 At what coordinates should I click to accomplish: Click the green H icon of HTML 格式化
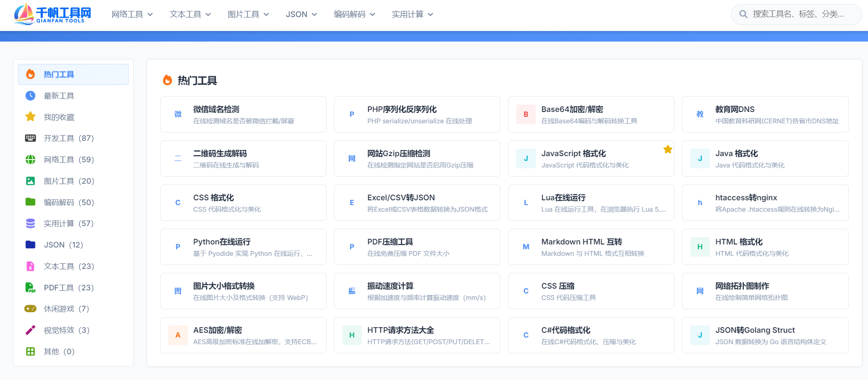[700, 247]
